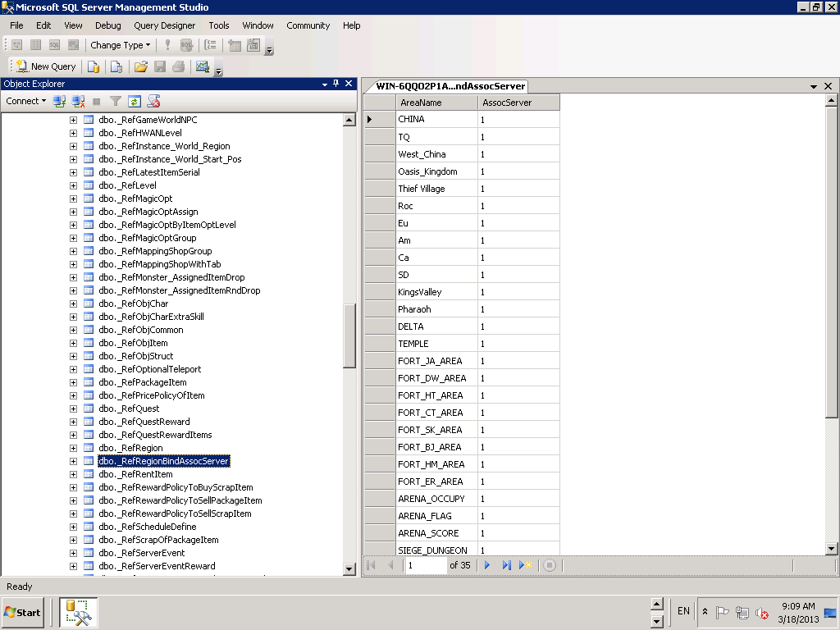Click the New Query button
The width and height of the screenshot is (840, 630).
point(46,66)
